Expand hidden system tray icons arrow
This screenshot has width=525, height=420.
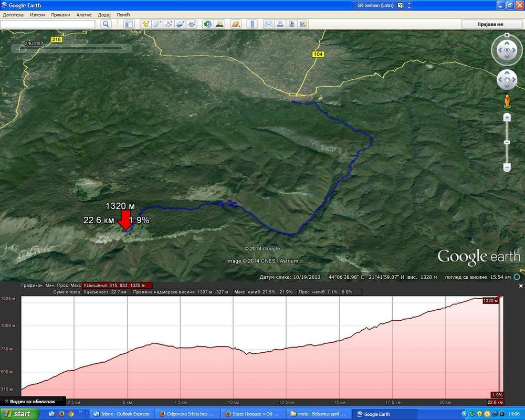pos(464,414)
